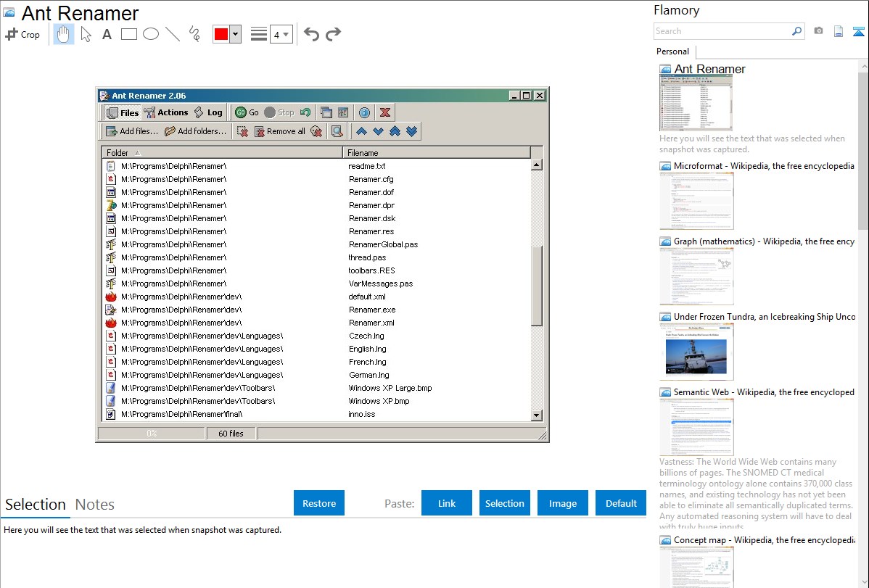Click the document page icon beside camera
869x588 pixels.
click(x=839, y=31)
